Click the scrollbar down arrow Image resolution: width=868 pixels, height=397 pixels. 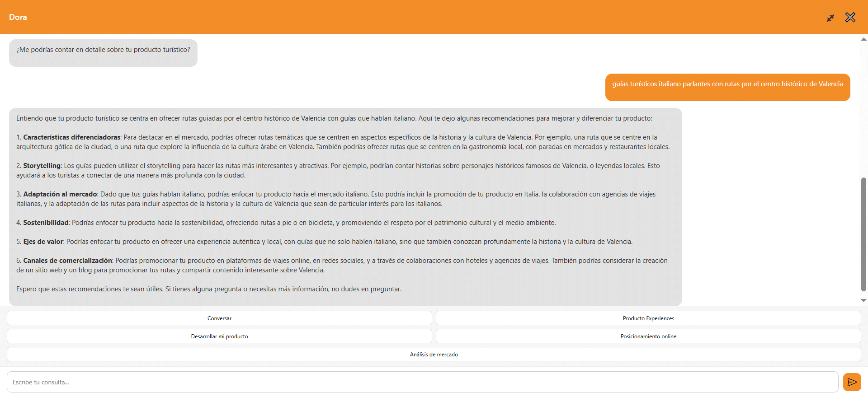coord(863,300)
